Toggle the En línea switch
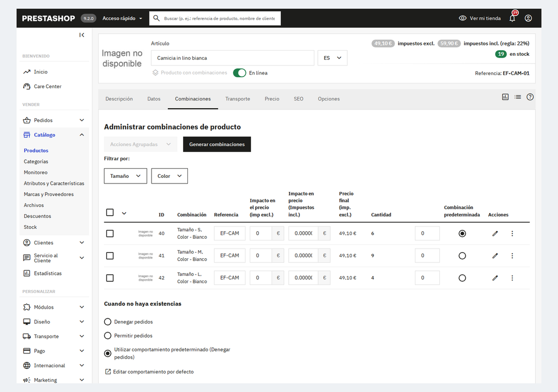This screenshot has width=558, height=392. tap(239, 73)
